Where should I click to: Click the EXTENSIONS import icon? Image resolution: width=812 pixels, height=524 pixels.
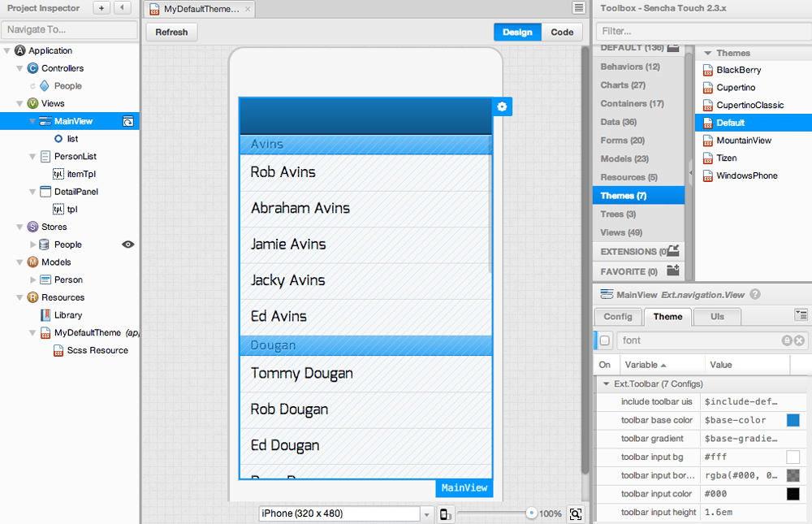point(673,251)
